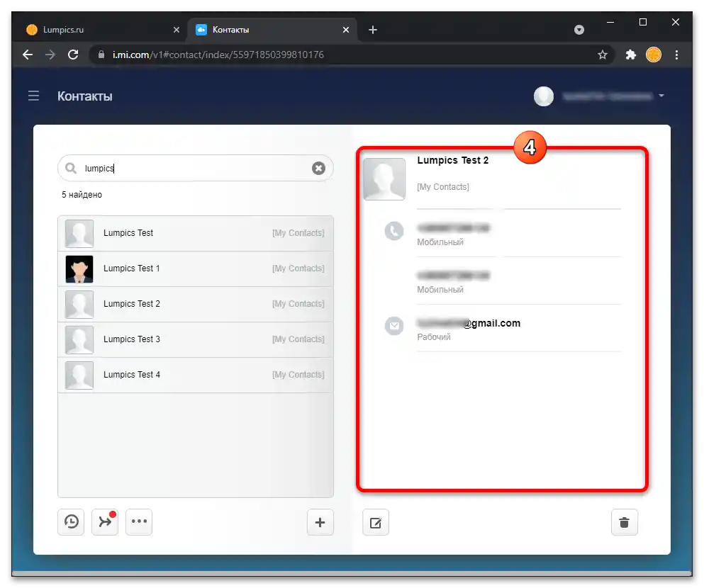Click the browser address bar URL
The width and height of the screenshot is (704, 588).
(218, 55)
